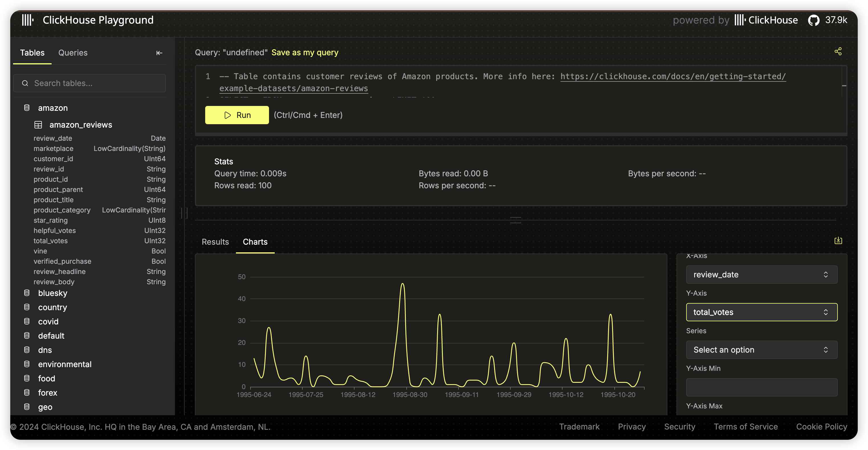Click the horizontal panel resize handle
868x450 pixels.
coord(515,220)
